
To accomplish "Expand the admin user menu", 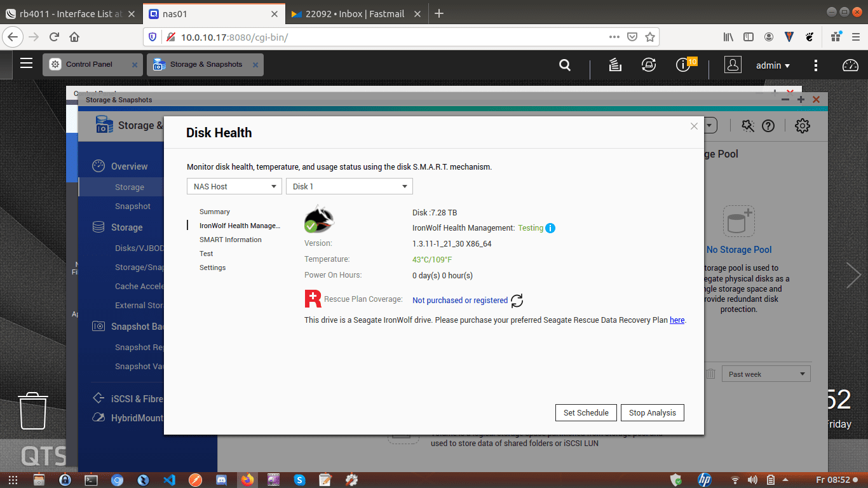I will tap(773, 65).
